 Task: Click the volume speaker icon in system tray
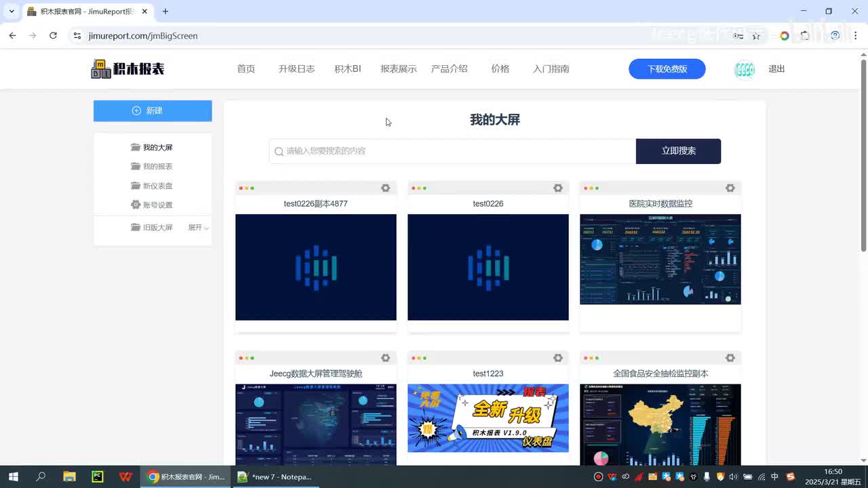[x=733, y=476]
